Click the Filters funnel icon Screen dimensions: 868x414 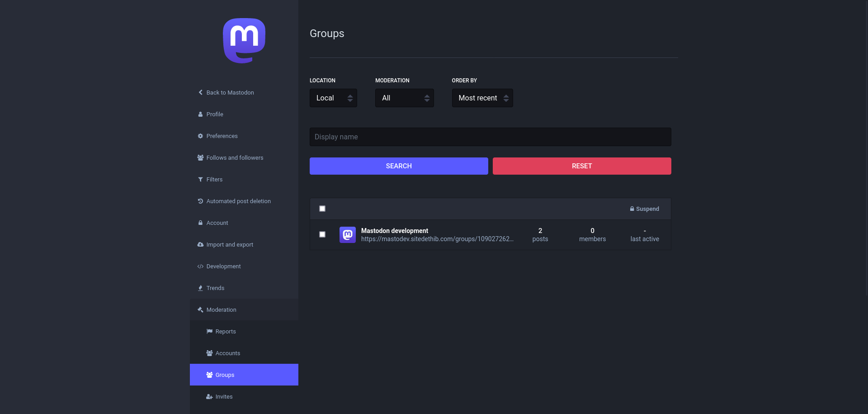click(200, 179)
